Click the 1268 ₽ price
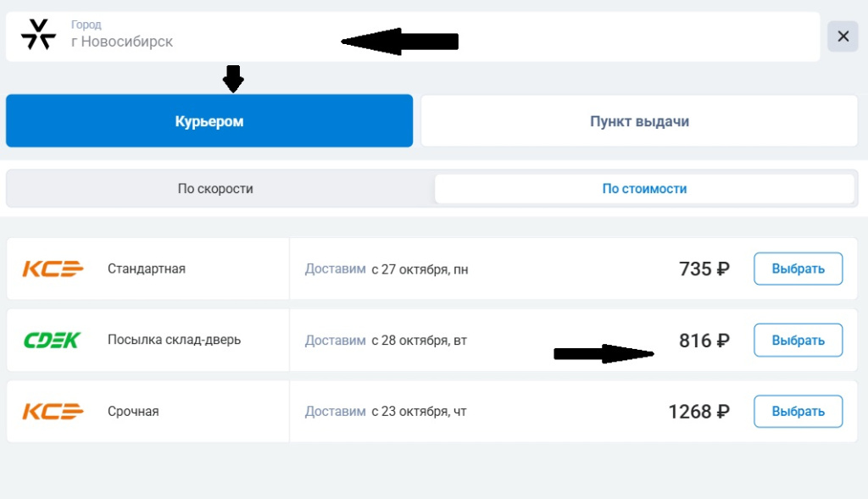Screen dimensions: 868x499 [x=698, y=412]
